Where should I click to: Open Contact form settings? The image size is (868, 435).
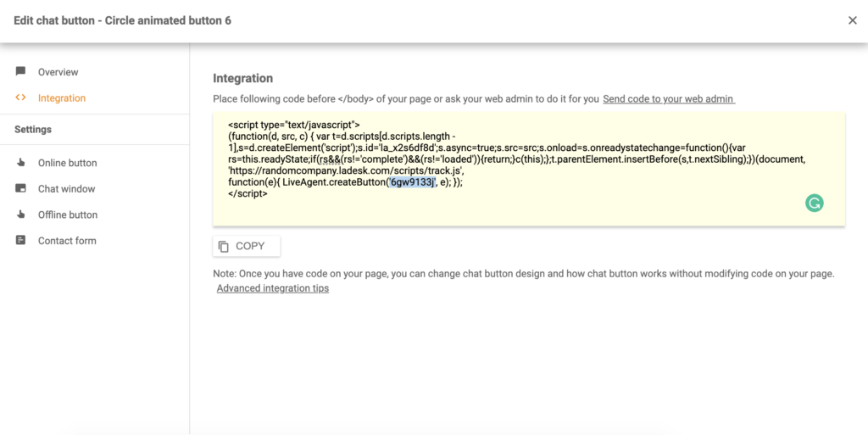tap(66, 241)
